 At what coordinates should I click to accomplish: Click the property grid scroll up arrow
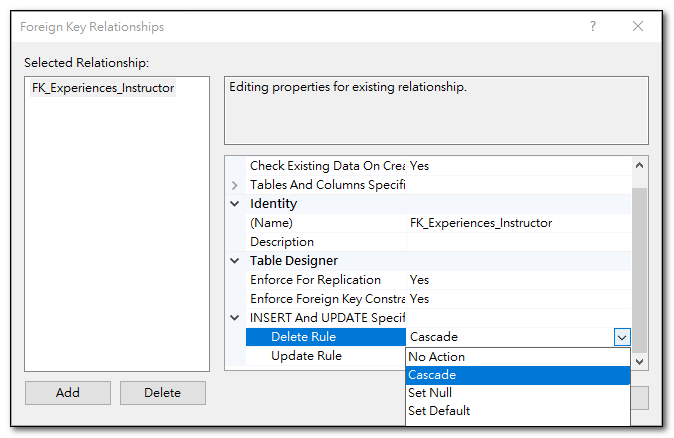pos(639,165)
